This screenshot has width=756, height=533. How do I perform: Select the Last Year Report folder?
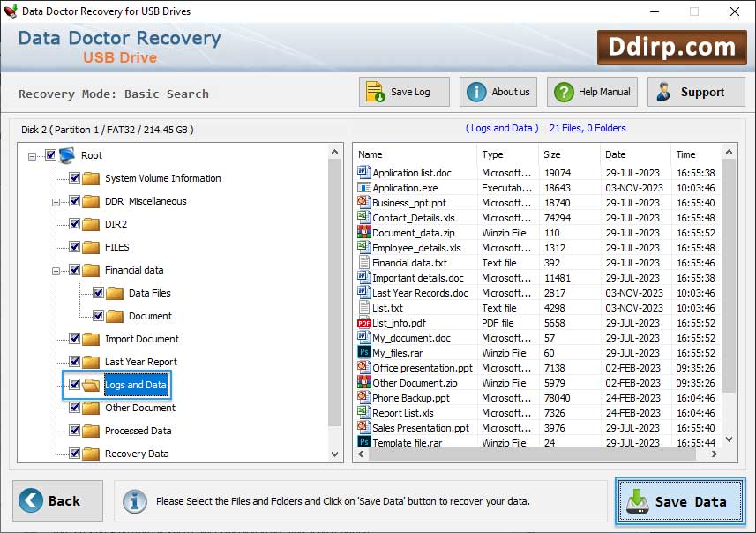[141, 362]
